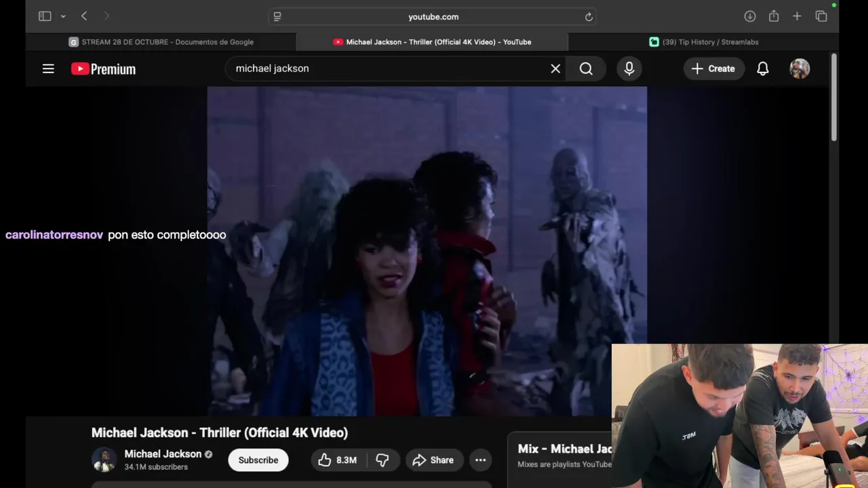
Task: Click the youtube.com address field
Action: (x=433, y=17)
